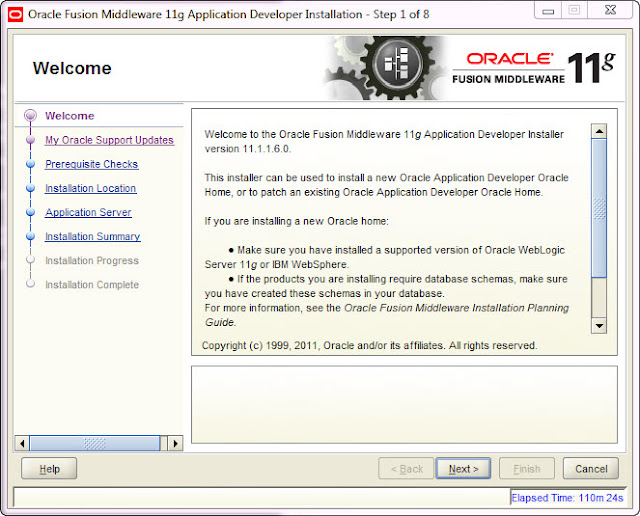Click the Application Server step bullet
The height and width of the screenshot is (516, 640).
tap(30, 212)
